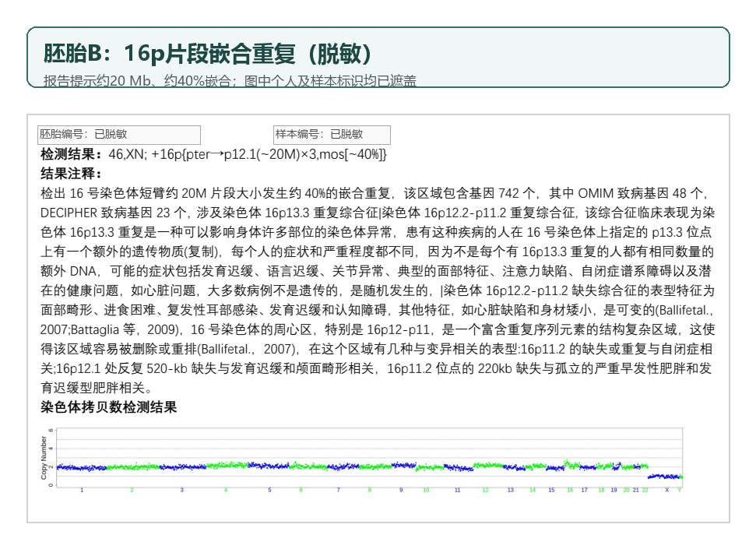The height and width of the screenshot is (549, 756).
Task: Click chromosome label 1 on the x-axis
Action: (x=82, y=490)
